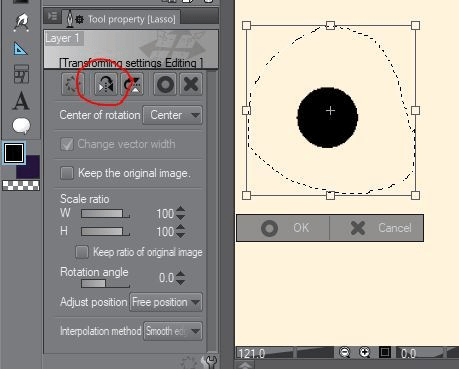The width and height of the screenshot is (459, 369).
Task: Cancel transform with panel X icon
Action: [x=191, y=84]
